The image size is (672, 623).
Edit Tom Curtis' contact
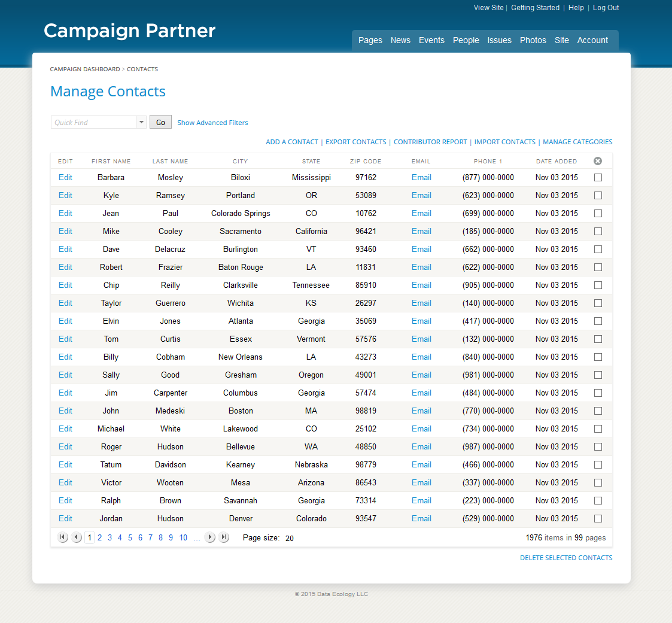point(65,339)
